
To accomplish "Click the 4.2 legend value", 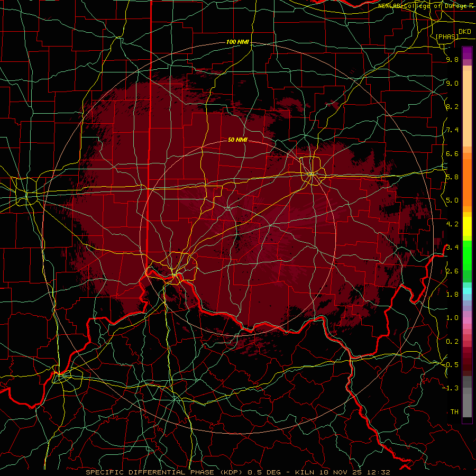I will (x=452, y=224).
